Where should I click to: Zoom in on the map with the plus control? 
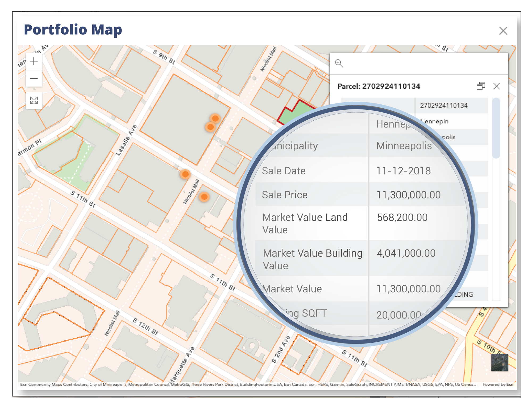click(x=34, y=62)
